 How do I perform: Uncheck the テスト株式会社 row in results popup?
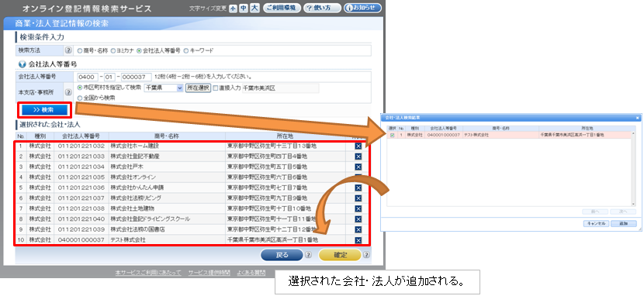[x=392, y=135]
